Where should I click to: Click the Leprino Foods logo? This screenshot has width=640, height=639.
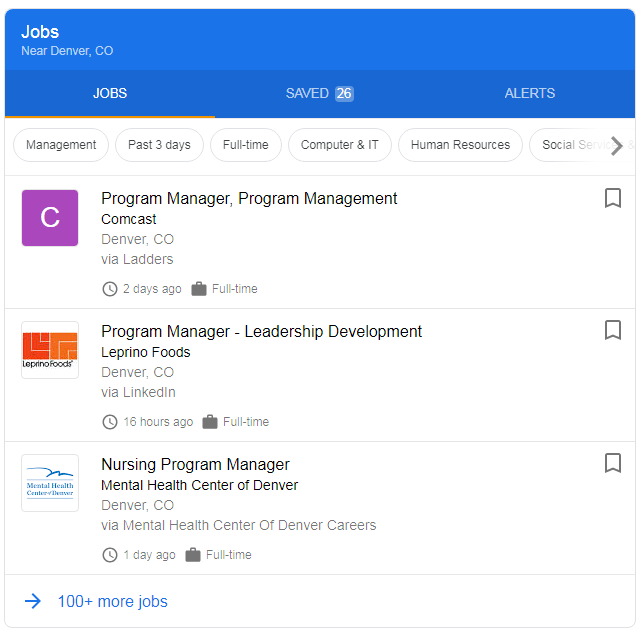click(50, 350)
